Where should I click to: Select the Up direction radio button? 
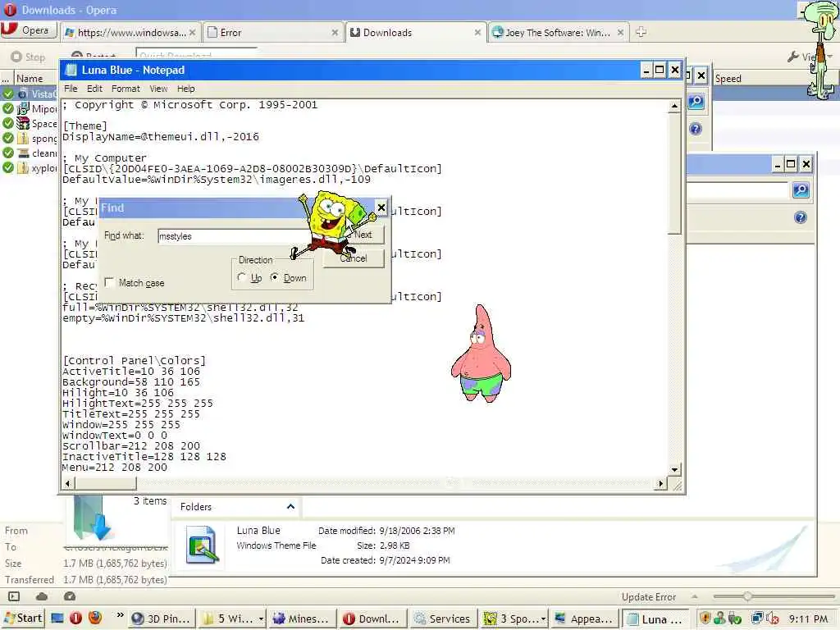tap(242, 277)
